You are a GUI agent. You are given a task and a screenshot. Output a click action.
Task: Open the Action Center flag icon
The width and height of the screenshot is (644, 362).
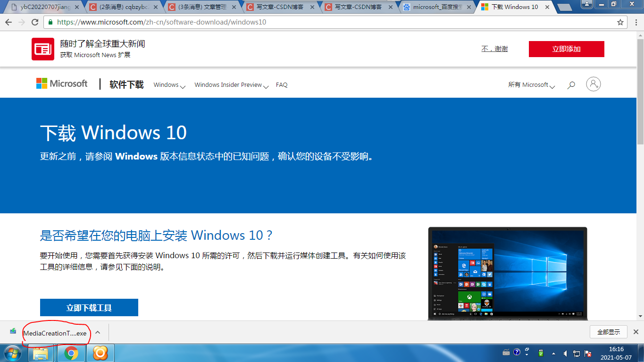(588, 353)
